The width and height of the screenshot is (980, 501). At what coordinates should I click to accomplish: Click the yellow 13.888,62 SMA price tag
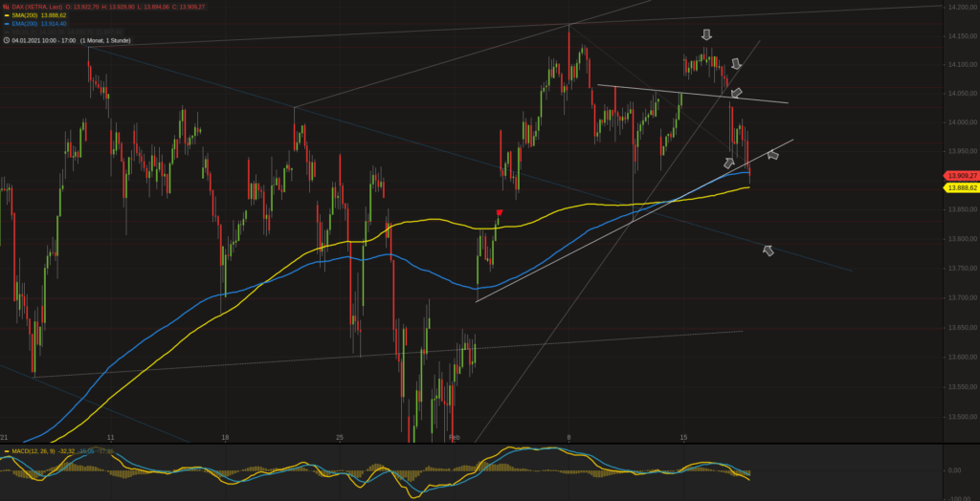click(961, 188)
